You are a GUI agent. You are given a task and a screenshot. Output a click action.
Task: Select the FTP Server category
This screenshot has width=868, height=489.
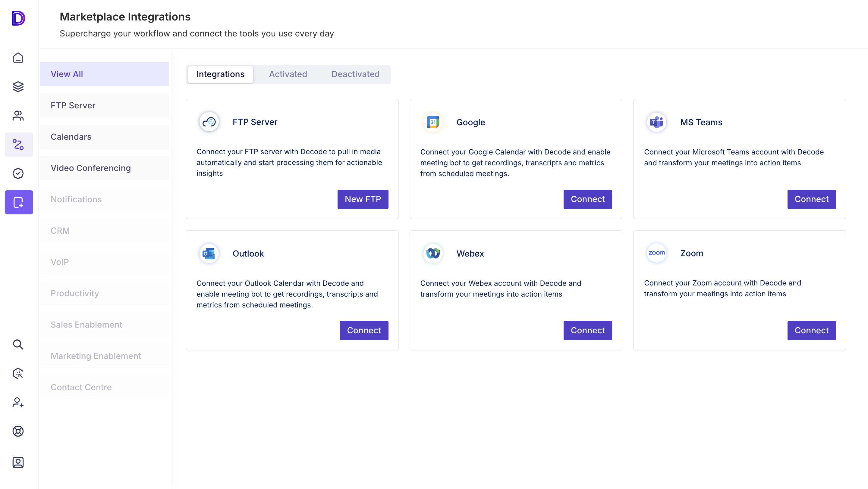point(104,105)
